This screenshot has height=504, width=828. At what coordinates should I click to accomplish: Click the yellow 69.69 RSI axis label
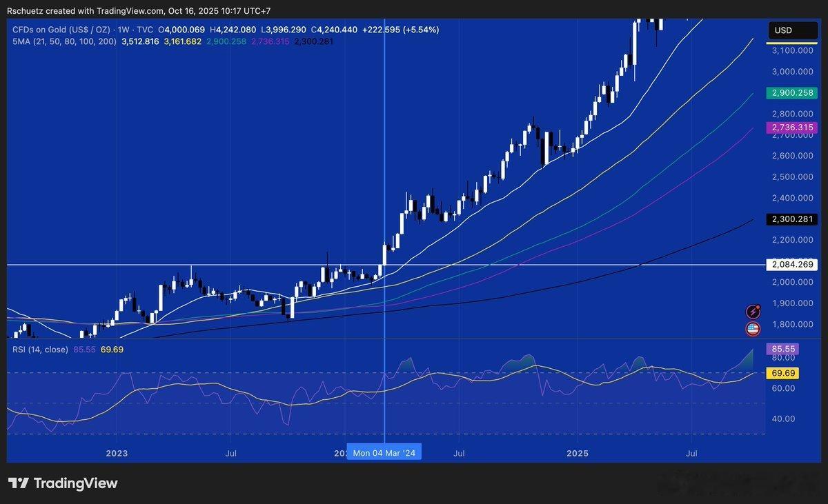pyautogui.click(x=784, y=373)
